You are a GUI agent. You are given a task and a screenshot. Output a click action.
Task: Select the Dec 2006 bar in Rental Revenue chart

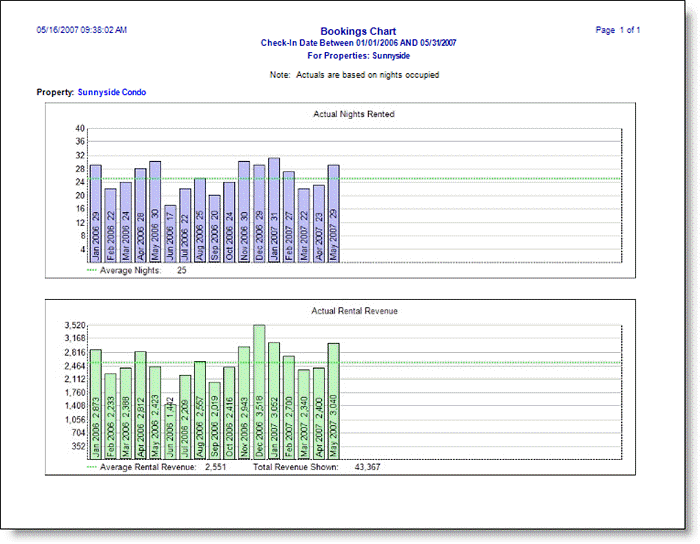[x=259, y=392]
